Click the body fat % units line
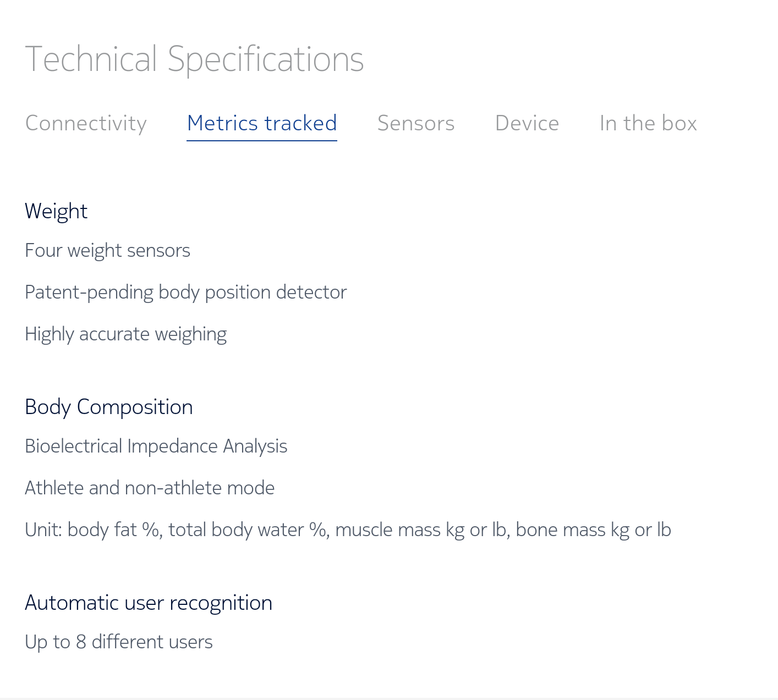778x700 pixels. pyautogui.click(x=348, y=530)
